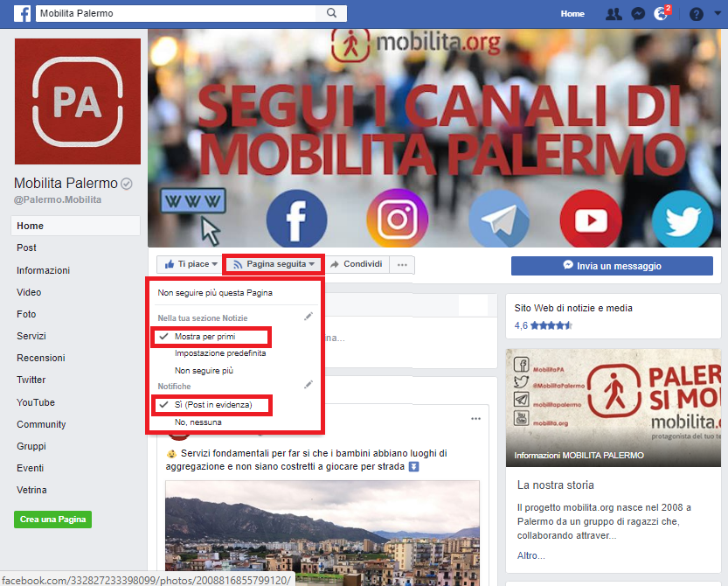The height and width of the screenshot is (586, 728).
Task: Click Invia un messaggio button
Action: [612, 266]
